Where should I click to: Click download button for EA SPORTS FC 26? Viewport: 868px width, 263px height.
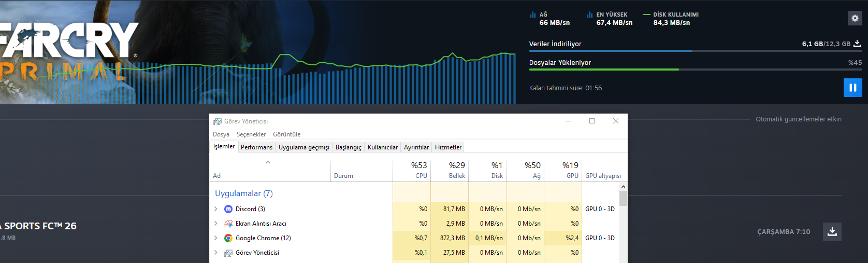pyautogui.click(x=832, y=232)
